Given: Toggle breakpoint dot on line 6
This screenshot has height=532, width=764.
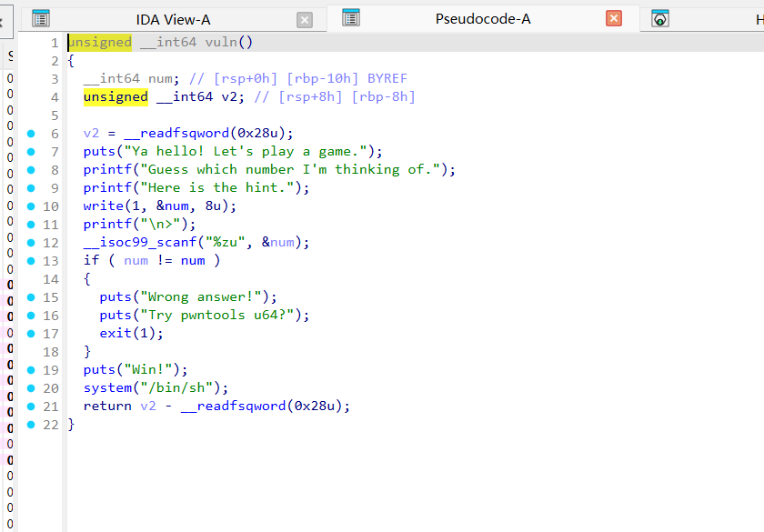Looking at the screenshot, I should coord(31,134).
